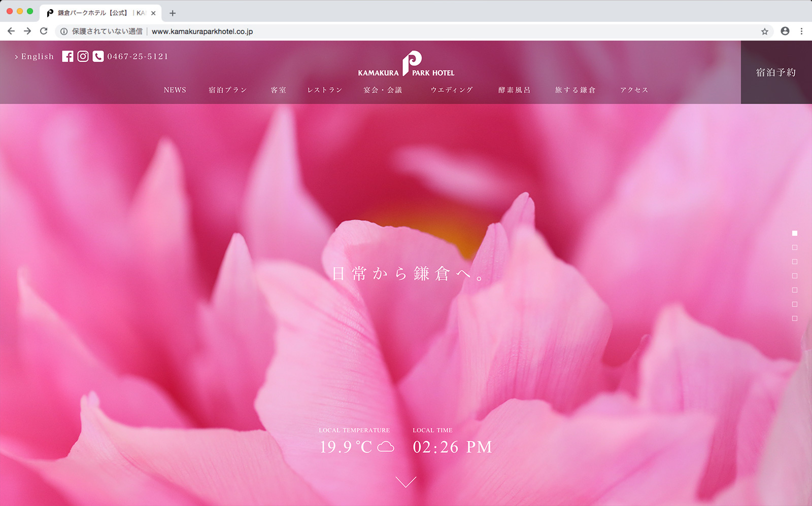
Task: Go back with the browser back arrow
Action: point(11,31)
